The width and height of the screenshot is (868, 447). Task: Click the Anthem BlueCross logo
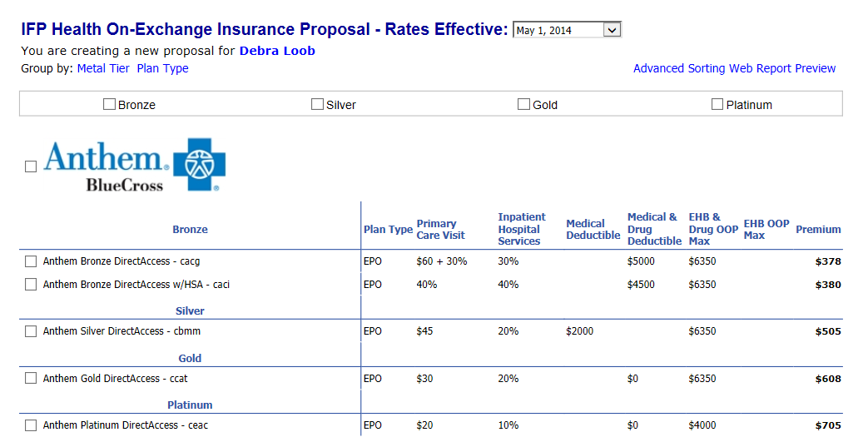click(x=135, y=165)
